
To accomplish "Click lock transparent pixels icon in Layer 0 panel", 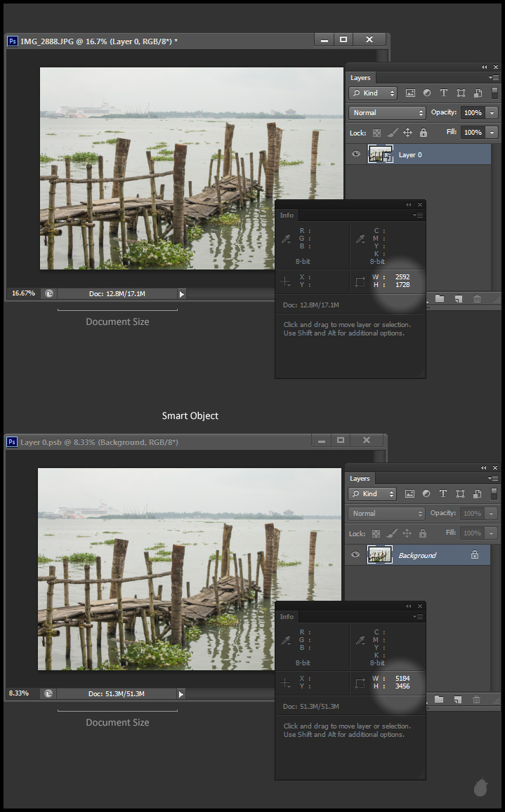I will [376, 133].
